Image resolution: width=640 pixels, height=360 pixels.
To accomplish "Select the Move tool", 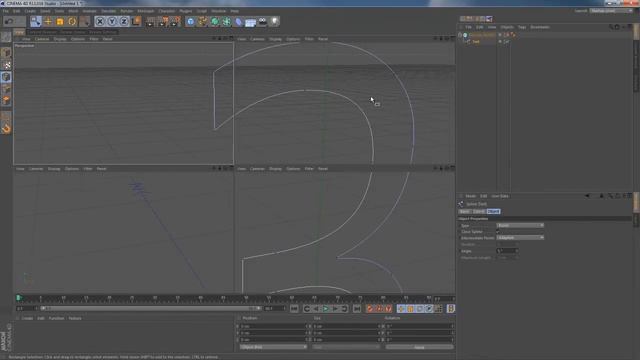I will click(48, 21).
